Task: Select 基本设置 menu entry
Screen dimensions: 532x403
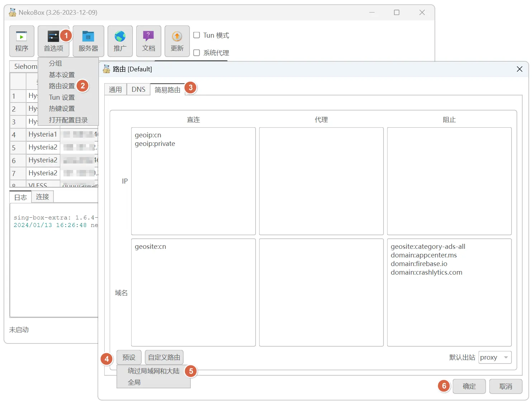Action: click(x=68, y=75)
